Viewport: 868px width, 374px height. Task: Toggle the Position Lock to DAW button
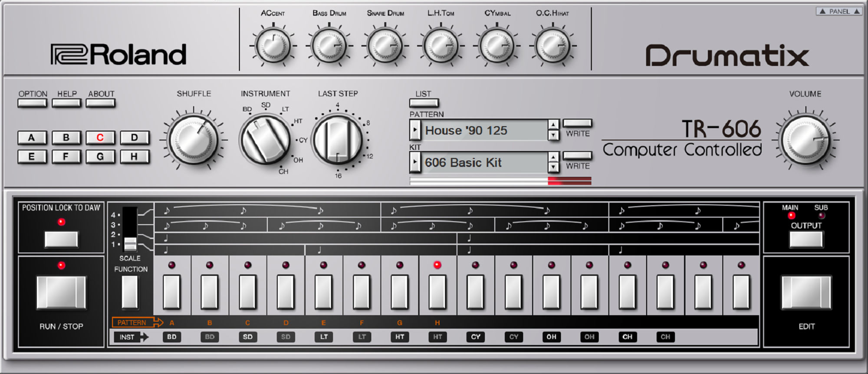(61, 239)
